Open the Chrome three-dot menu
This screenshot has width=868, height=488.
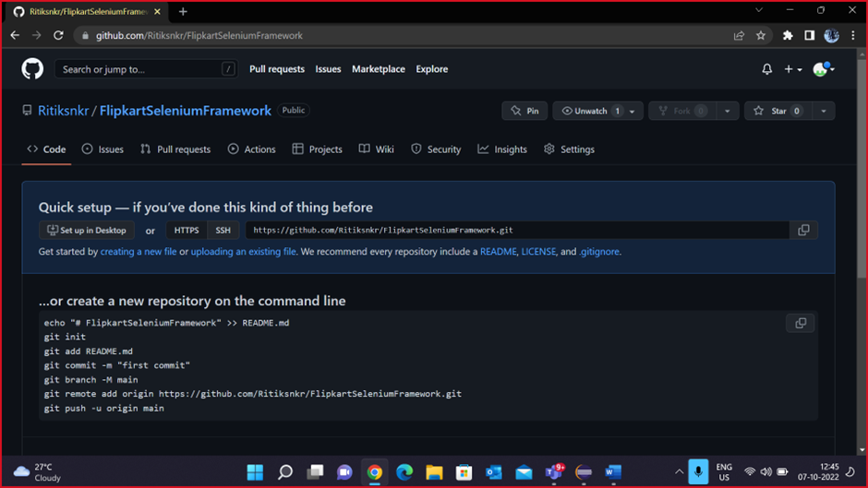pos(853,35)
